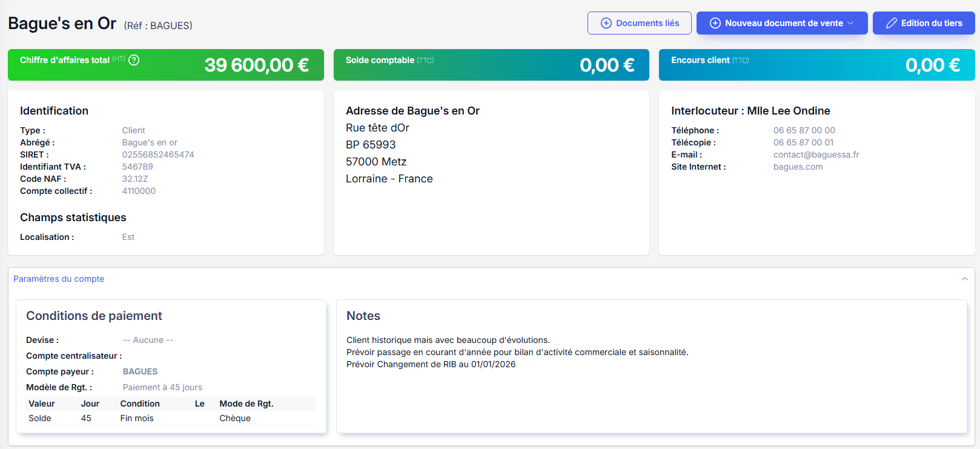
Task: Click the phone number 06 65 87 00 00
Action: 804,130
